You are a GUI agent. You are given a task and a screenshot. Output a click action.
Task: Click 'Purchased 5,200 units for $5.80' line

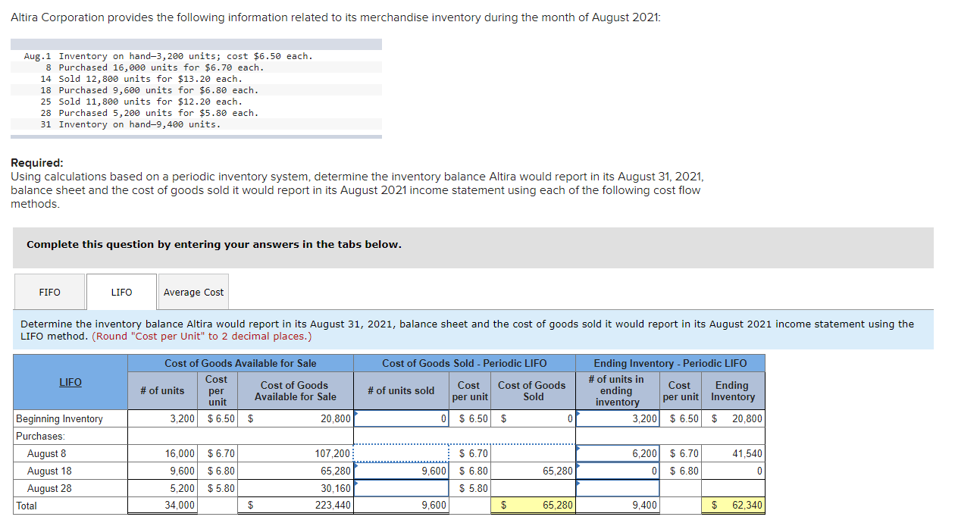[x=149, y=113]
